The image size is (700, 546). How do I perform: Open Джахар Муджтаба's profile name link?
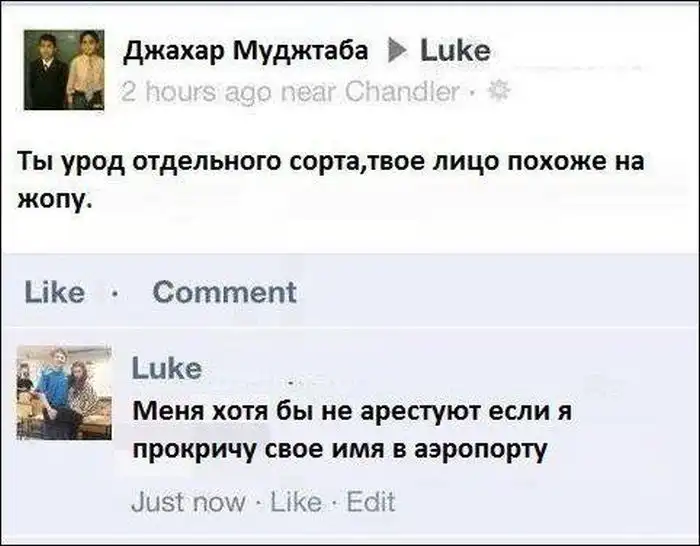[246, 51]
